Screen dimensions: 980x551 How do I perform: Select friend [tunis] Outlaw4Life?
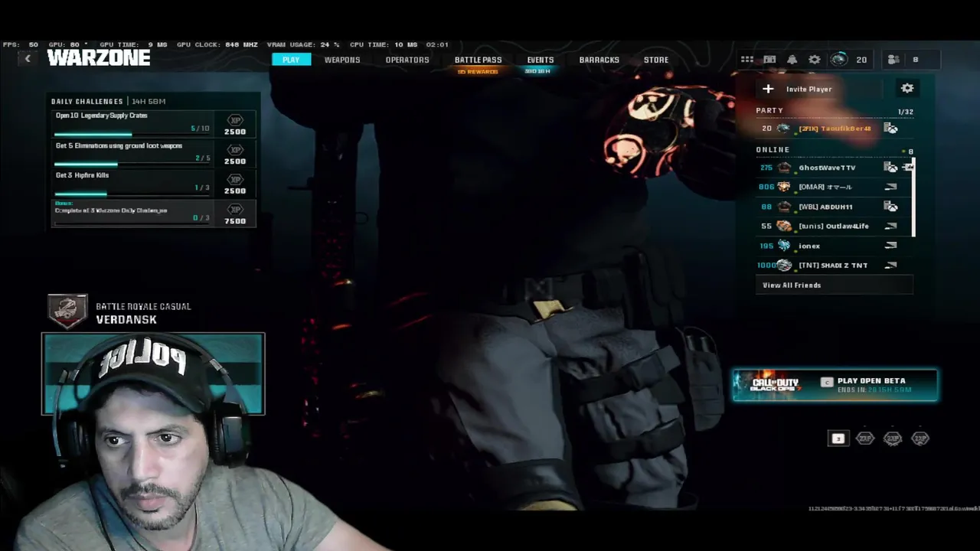pyautogui.click(x=834, y=226)
